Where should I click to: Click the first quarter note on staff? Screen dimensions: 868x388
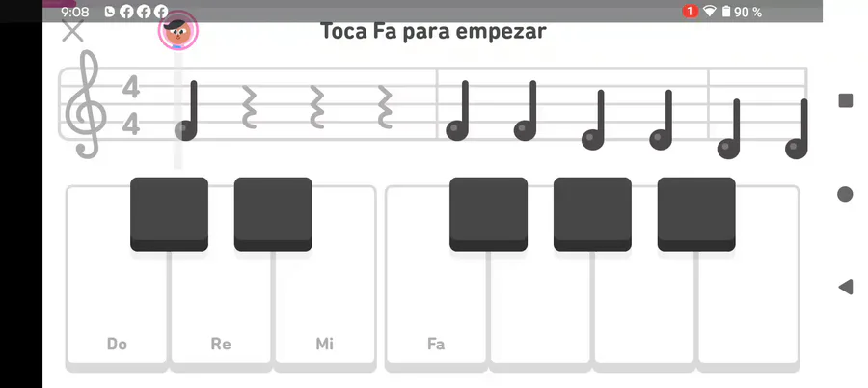tap(186, 111)
